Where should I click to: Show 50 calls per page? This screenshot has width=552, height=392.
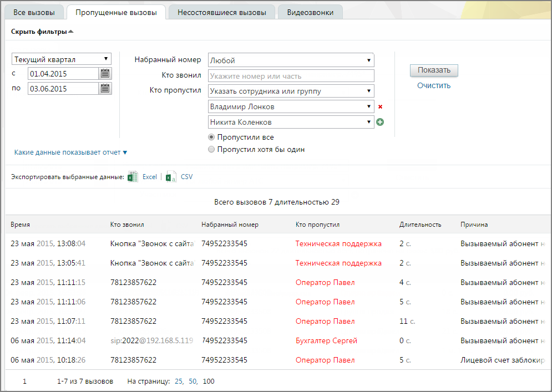coord(193,381)
